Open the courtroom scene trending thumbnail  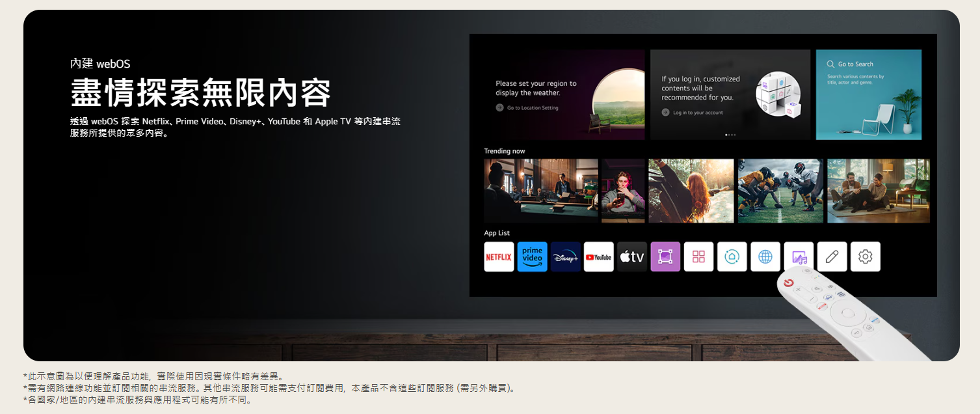click(540, 191)
